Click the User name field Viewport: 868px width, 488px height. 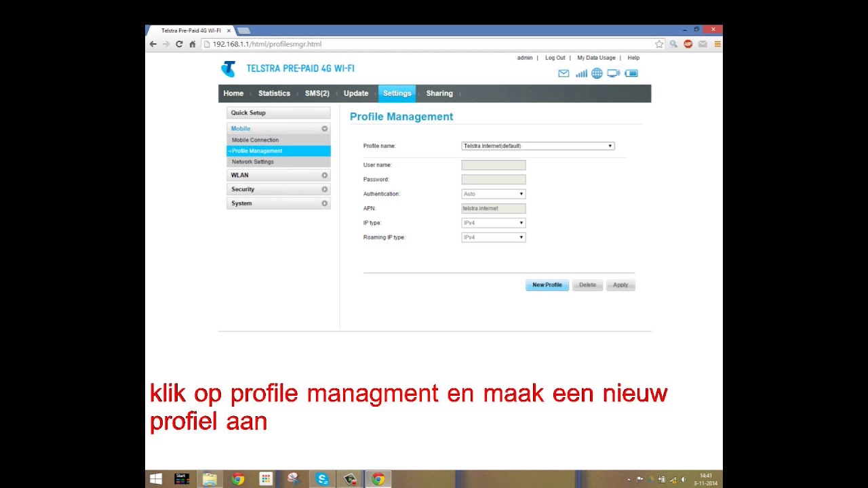[x=494, y=165]
